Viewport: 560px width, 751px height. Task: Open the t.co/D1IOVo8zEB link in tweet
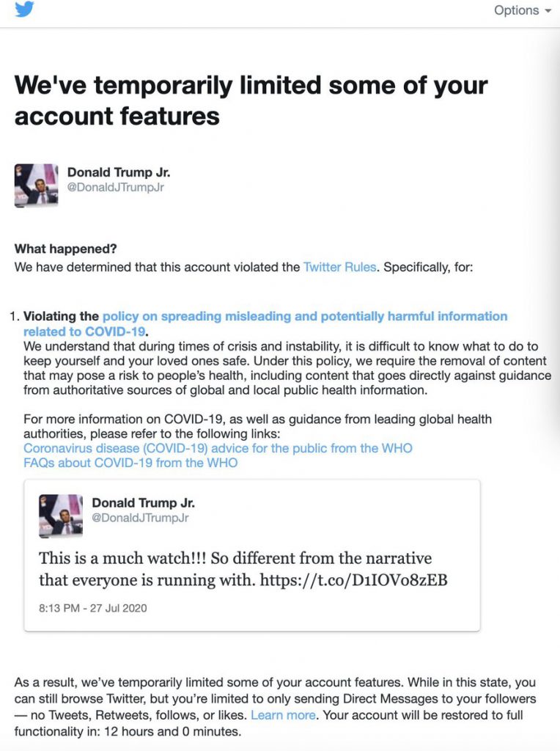coord(354,580)
